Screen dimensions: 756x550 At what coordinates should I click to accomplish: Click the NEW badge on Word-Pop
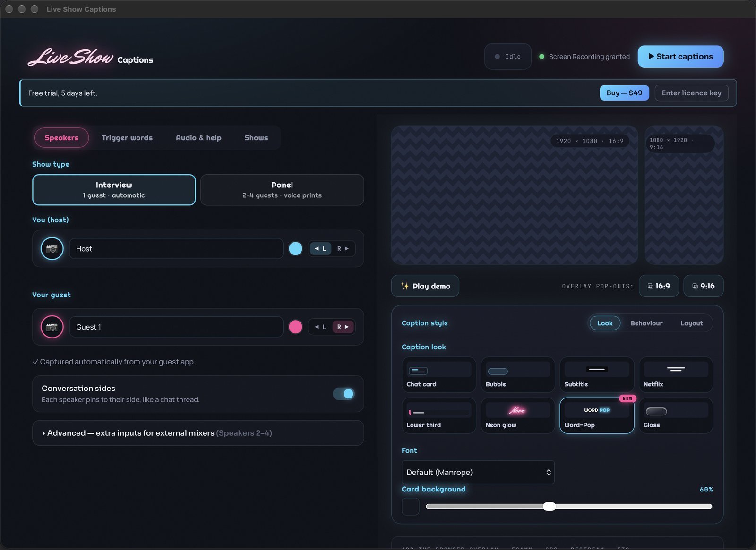[627, 398]
